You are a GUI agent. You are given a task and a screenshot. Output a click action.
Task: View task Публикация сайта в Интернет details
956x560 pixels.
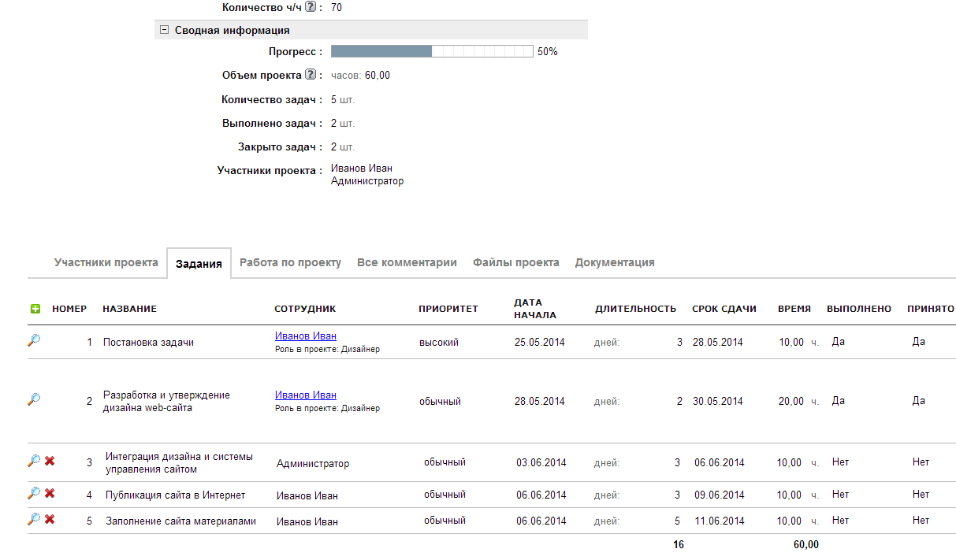pos(34,493)
